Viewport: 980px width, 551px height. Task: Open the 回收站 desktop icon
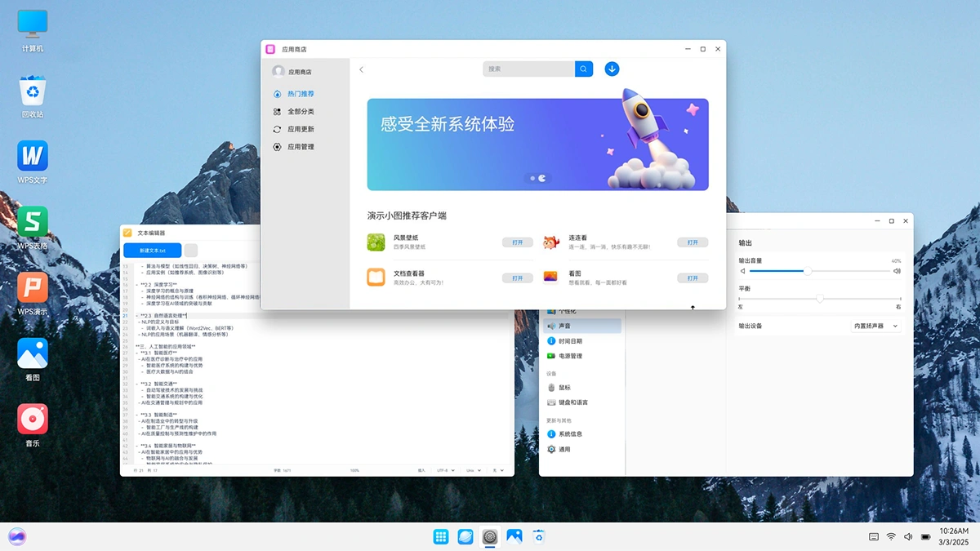pyautogui.click(x=33, y=96)
